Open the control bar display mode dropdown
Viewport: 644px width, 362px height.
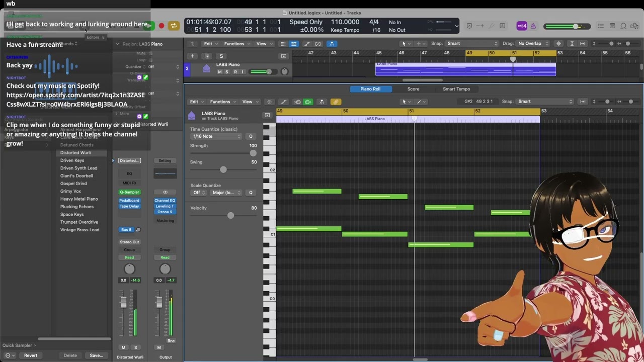click(456, 26)
